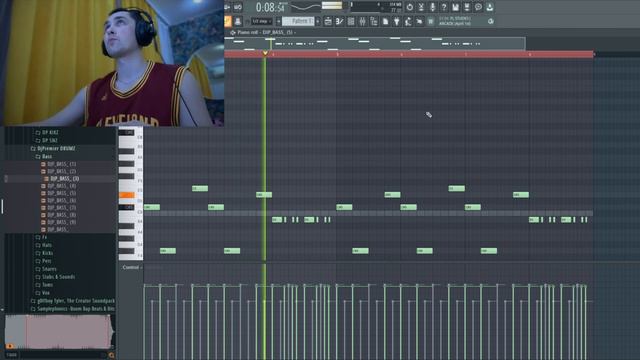Collapse the DjPremier DRUMZ folder
Viewport: 640px width, 360px height.
(53, 149)
